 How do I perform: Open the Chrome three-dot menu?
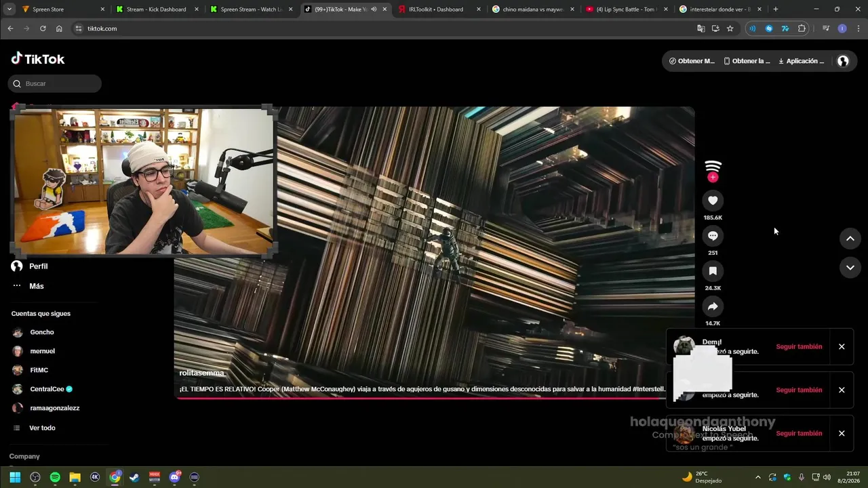859,28
